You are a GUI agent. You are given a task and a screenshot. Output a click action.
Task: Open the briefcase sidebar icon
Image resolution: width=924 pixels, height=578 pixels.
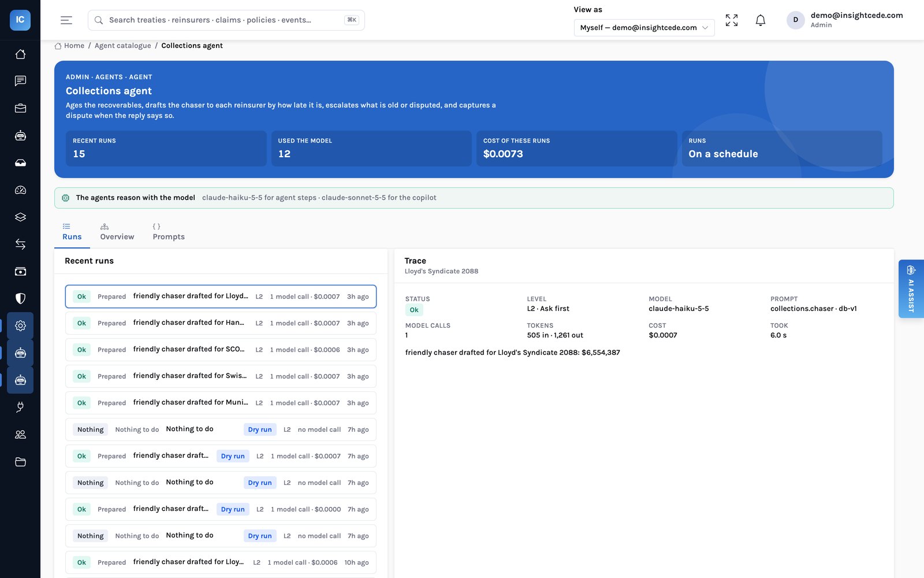coord(20,108)
